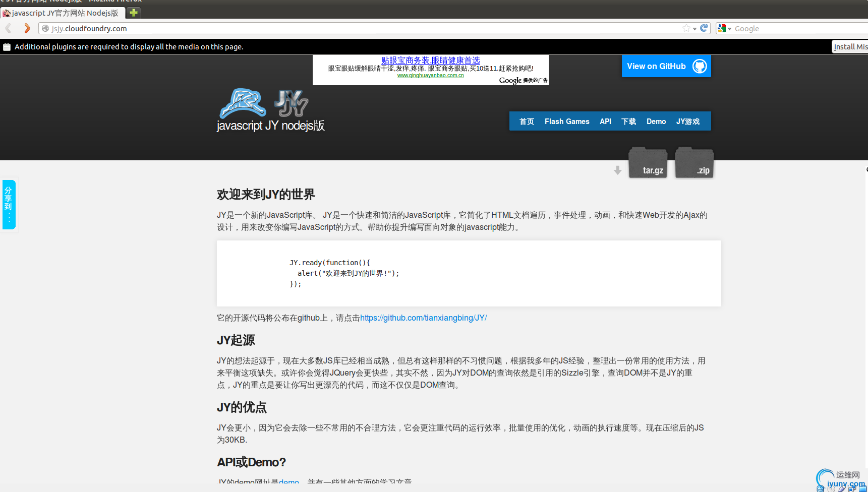Click the JY的优点 heading
Viewport: 868px width, 492px height.
tap(242, 407)
